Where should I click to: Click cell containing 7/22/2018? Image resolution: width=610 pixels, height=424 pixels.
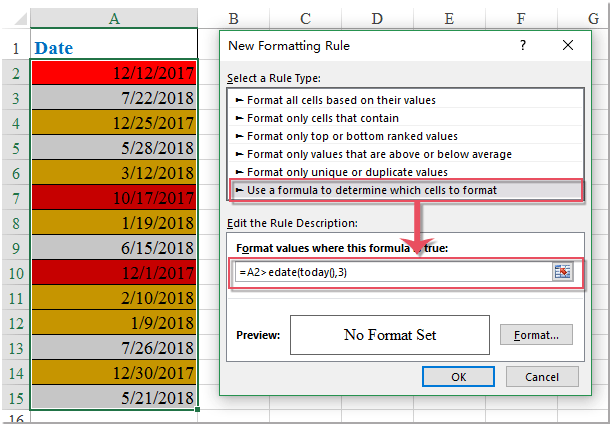(x=114, y=98)
